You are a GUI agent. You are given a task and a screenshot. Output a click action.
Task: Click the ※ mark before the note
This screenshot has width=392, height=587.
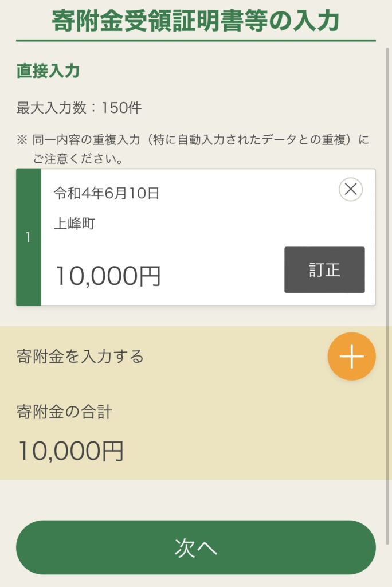tap(22, 139)
